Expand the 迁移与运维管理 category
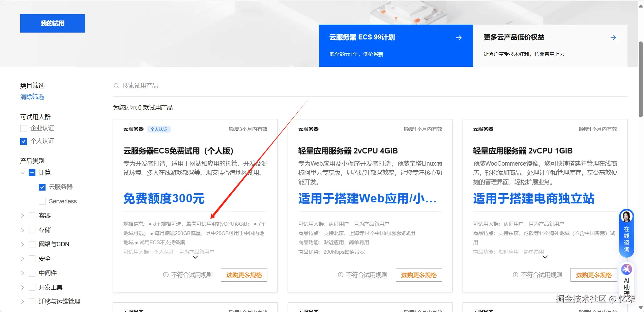Viewport: 644px width, 312px height. 23,302
